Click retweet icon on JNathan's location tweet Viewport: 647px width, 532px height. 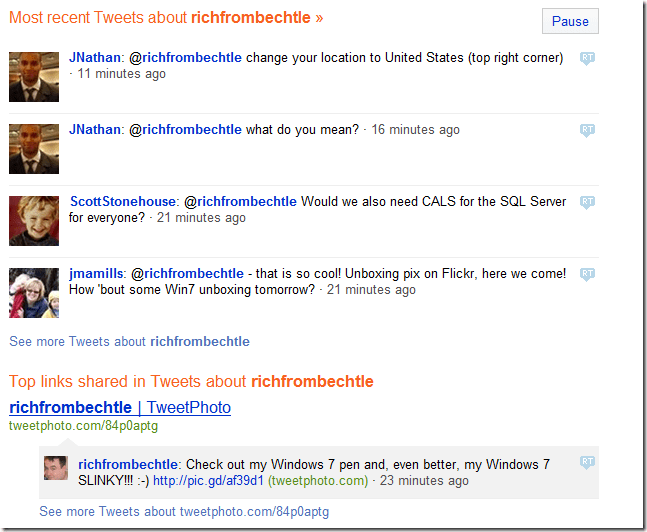point(587,59)
